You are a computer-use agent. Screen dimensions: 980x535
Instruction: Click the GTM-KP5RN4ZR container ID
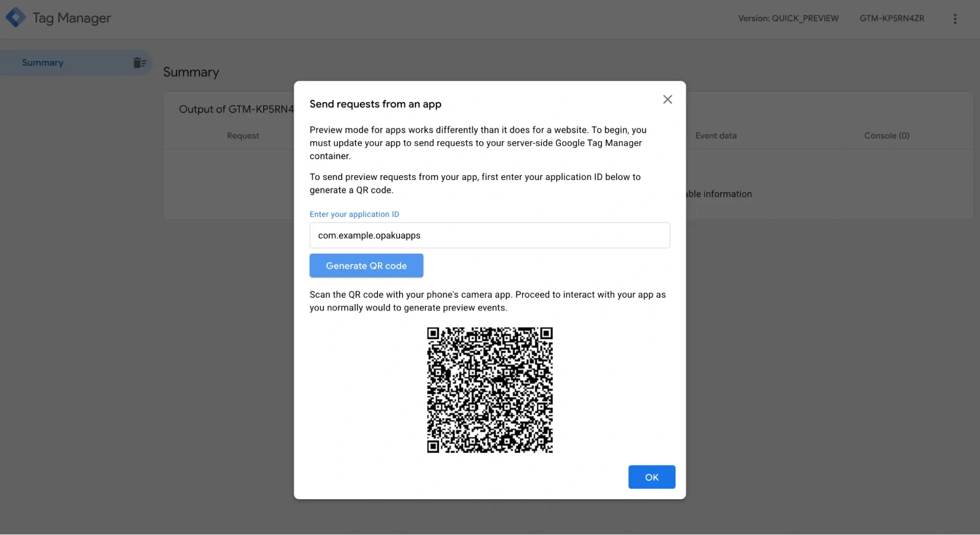pos(892,19)
